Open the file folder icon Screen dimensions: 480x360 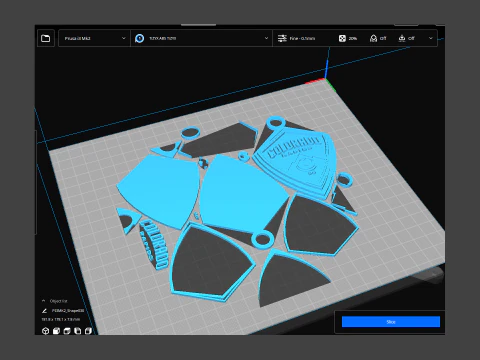tap(46, 38)
